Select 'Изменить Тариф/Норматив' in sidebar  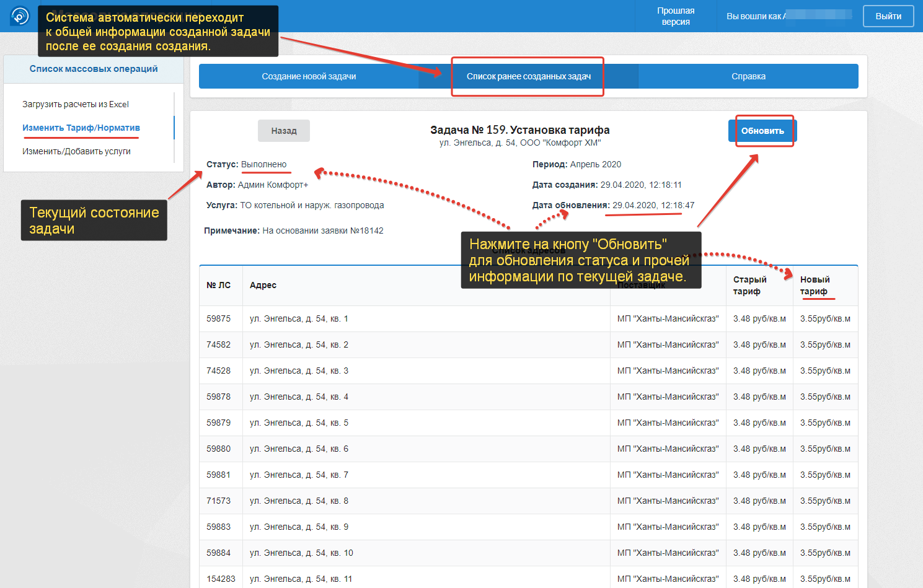81,128
